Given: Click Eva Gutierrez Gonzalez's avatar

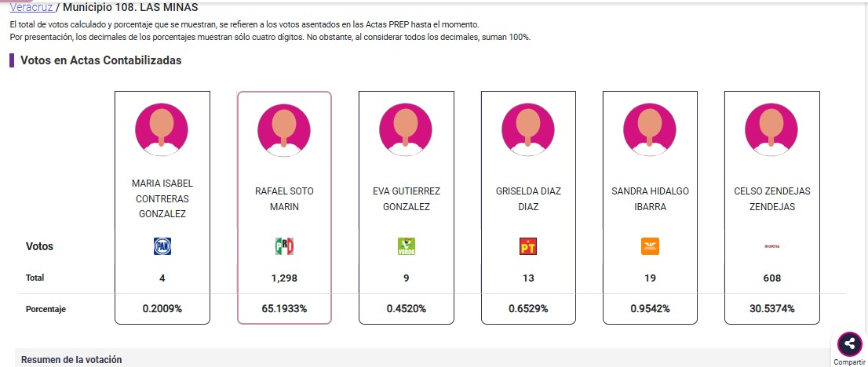Looking at the screenshot, I should point(406,128).
